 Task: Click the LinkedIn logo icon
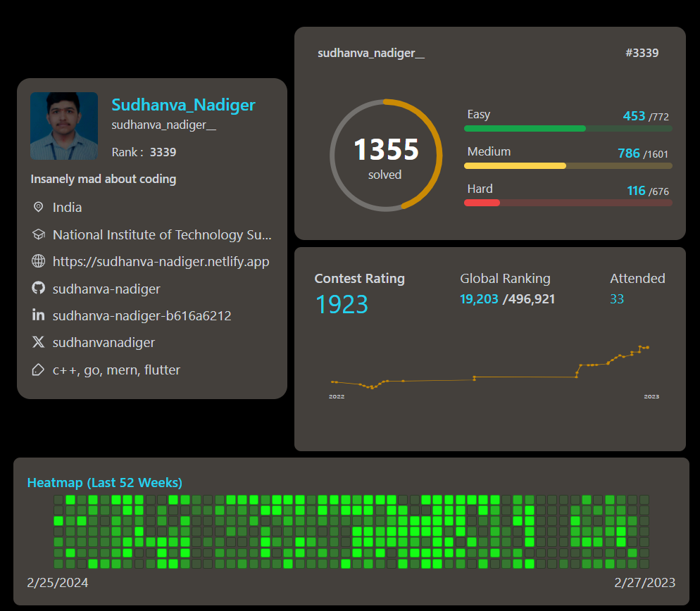pyautogui.click(x=38, y=315)
